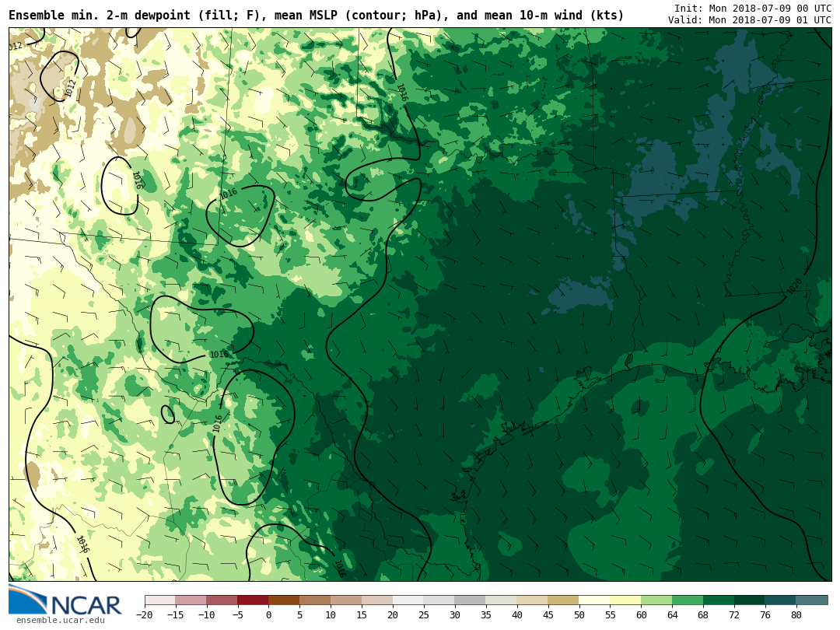Click the 35 colorbar tick label

click(486, 614)
